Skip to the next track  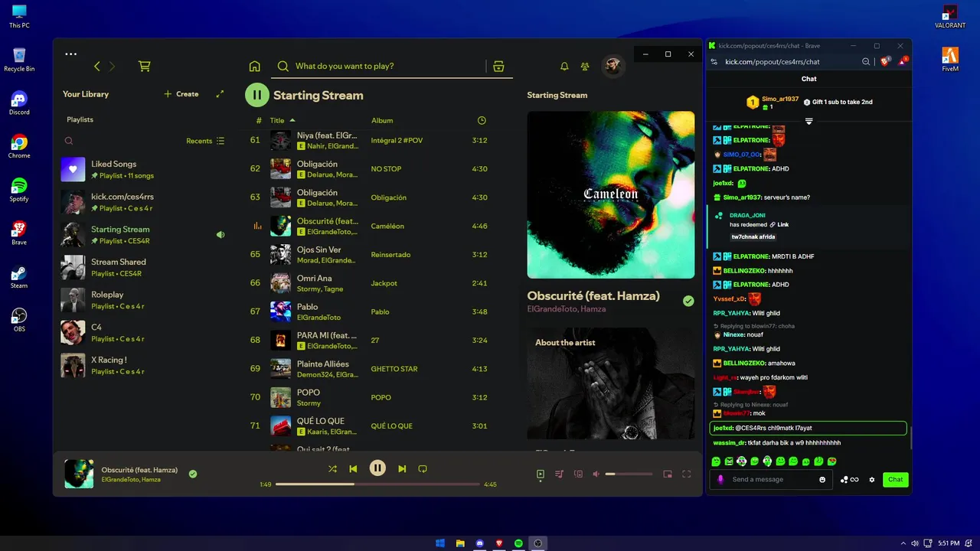click(402, 468)
